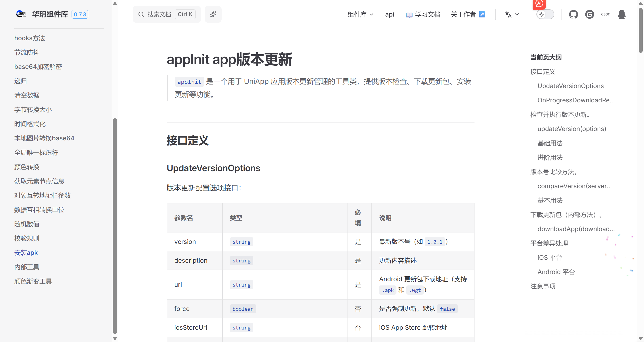Click the search magnifier icon

[x=141, y=14]
